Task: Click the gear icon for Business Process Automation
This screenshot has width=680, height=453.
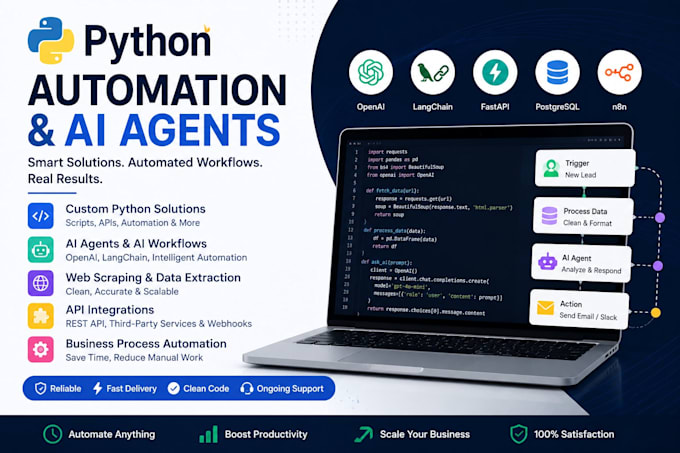Action: (x=41, y=349)
